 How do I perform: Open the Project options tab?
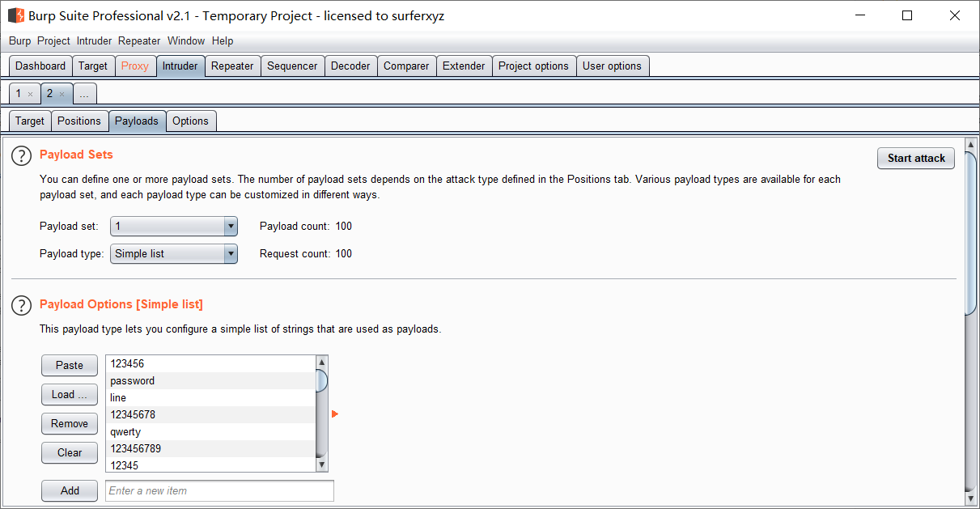coord(533,66)
